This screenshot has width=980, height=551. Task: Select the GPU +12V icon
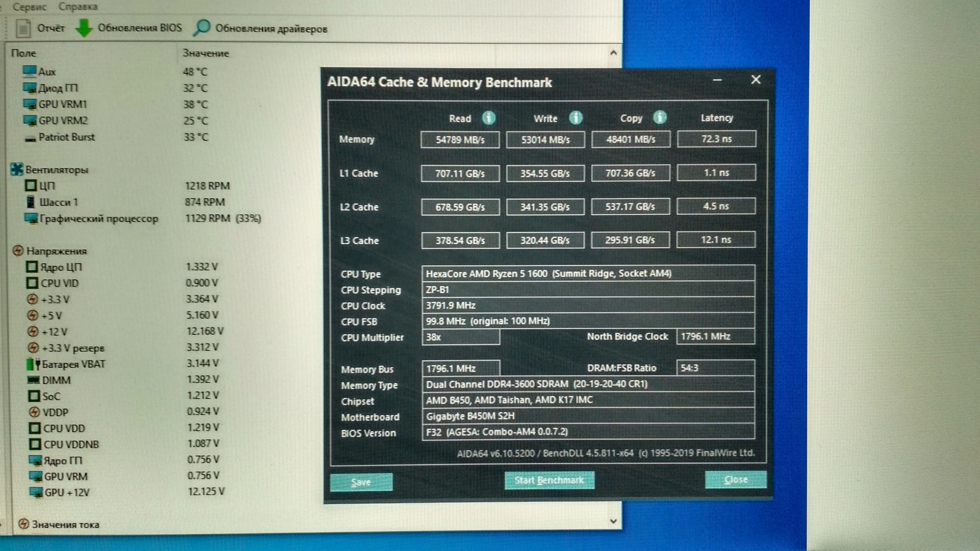click(x=36, y=492)
